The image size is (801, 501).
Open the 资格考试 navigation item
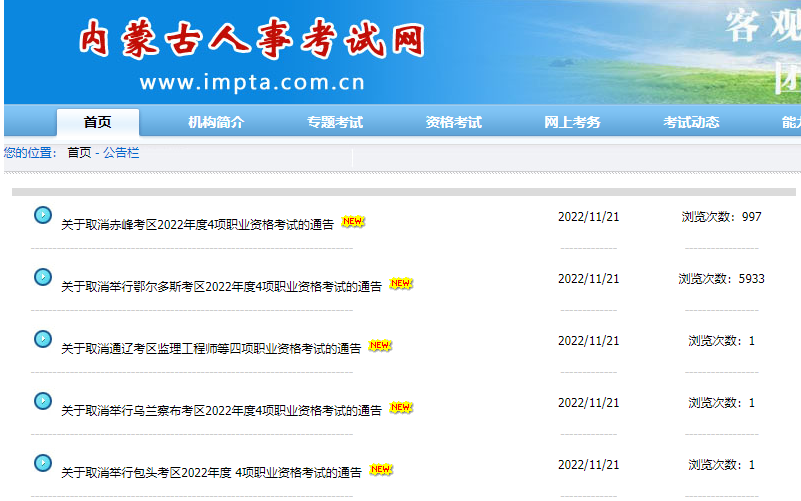[x=454, y=122]
